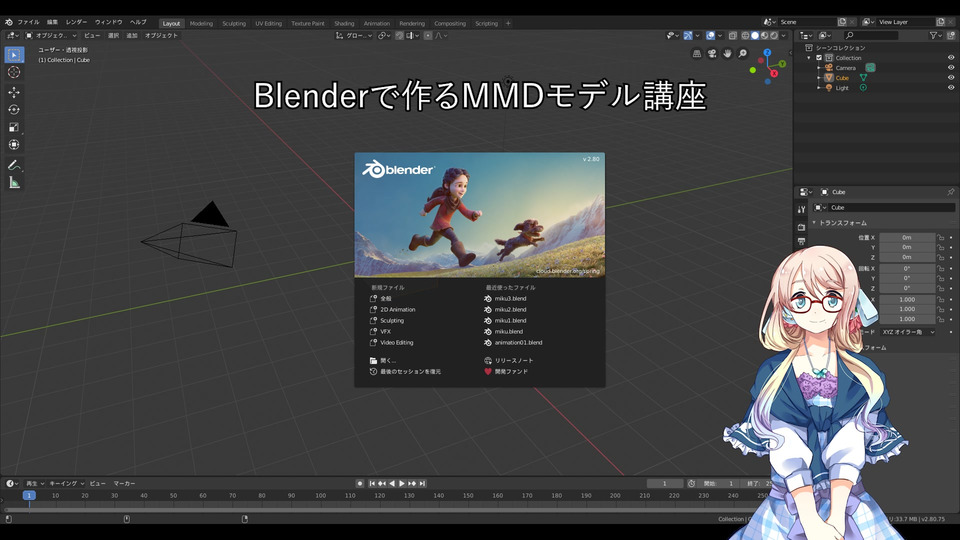The height and width of the screenshot is (540, 960).
Task: Select the Annotate tool
Action: click(14, 165)
